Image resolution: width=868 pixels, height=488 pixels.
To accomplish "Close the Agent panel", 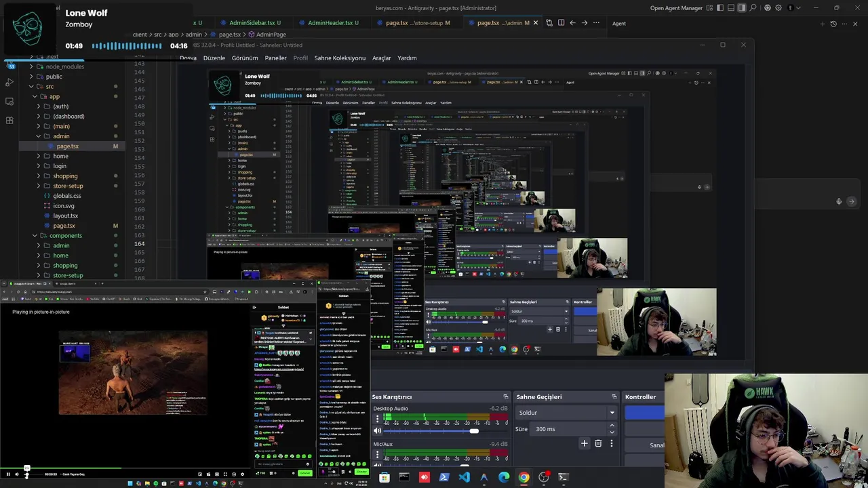I will click(x=855, y=24).
